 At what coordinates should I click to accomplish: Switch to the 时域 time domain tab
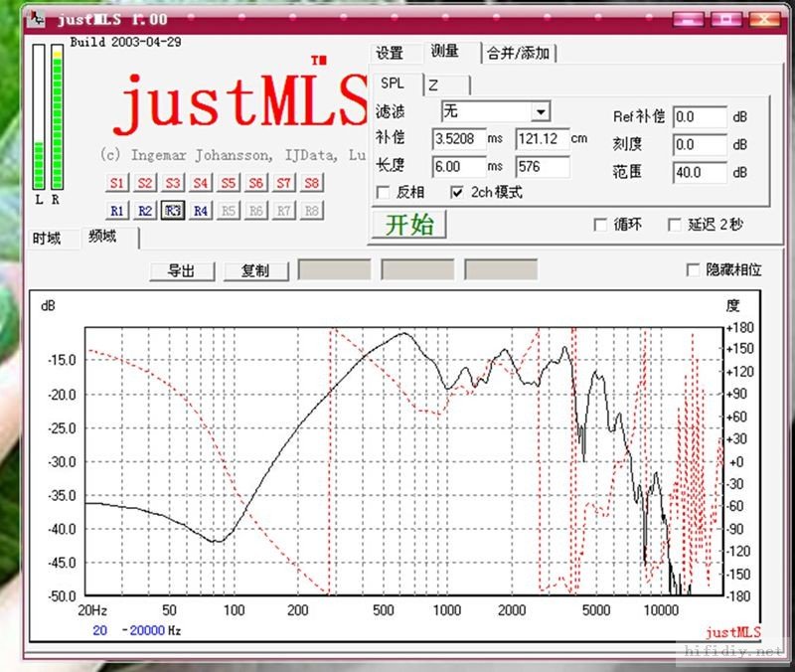point(47,239)
